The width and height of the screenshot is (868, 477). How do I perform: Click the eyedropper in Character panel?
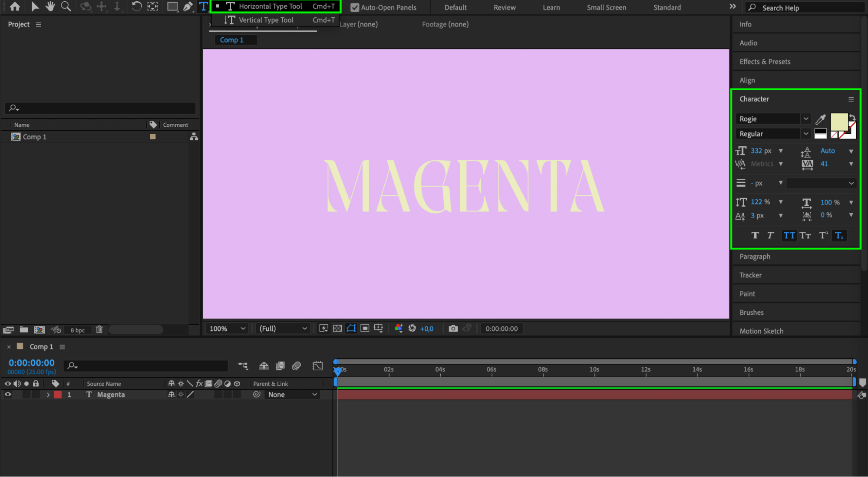click(820, 119)
